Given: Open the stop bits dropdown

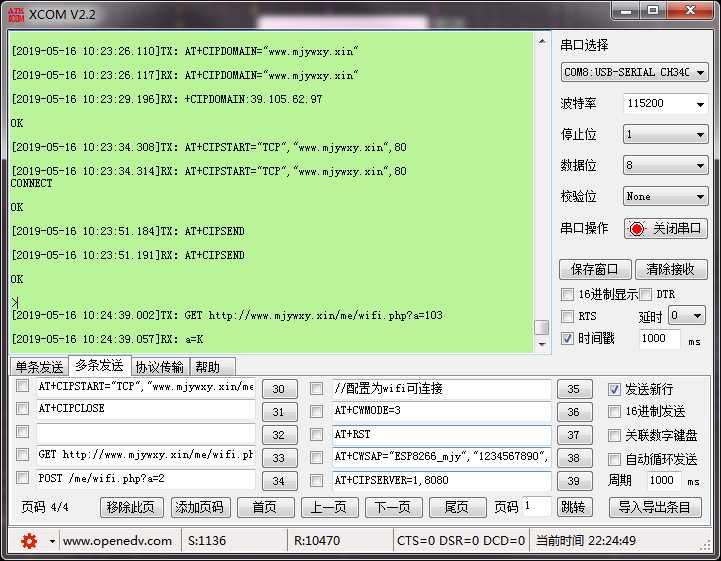Looking at the screenshot, I should (x=665, y=135).
